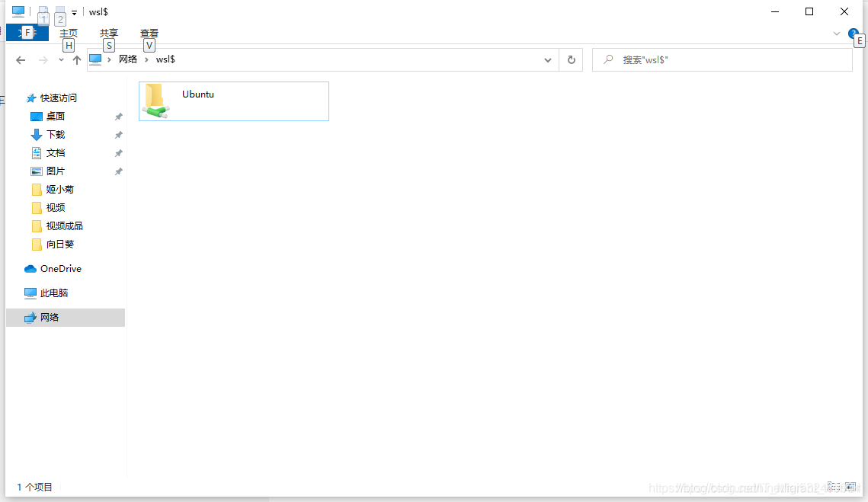Expand the ribbon with the chevron

(837, 34)
